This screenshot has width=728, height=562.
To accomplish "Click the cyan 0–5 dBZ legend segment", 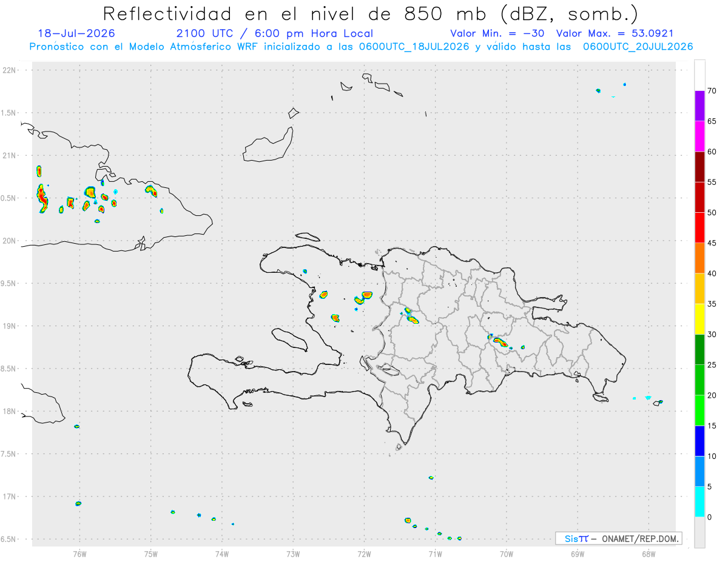I will [699, 502].
